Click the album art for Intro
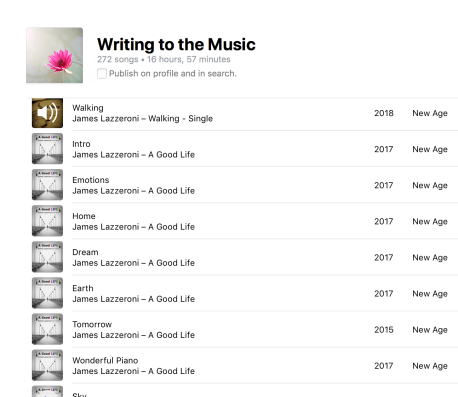The width and height of the screenshot is (458, 397). pos(47,149)
